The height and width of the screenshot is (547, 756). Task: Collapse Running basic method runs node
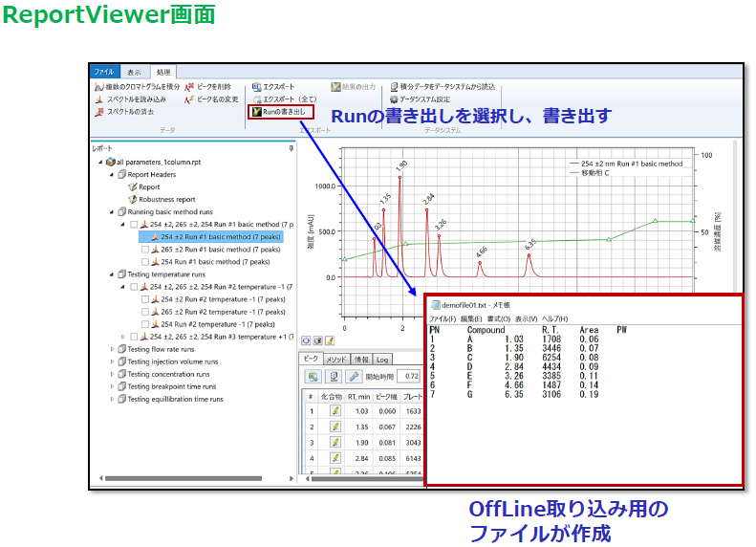click(112, 211)
